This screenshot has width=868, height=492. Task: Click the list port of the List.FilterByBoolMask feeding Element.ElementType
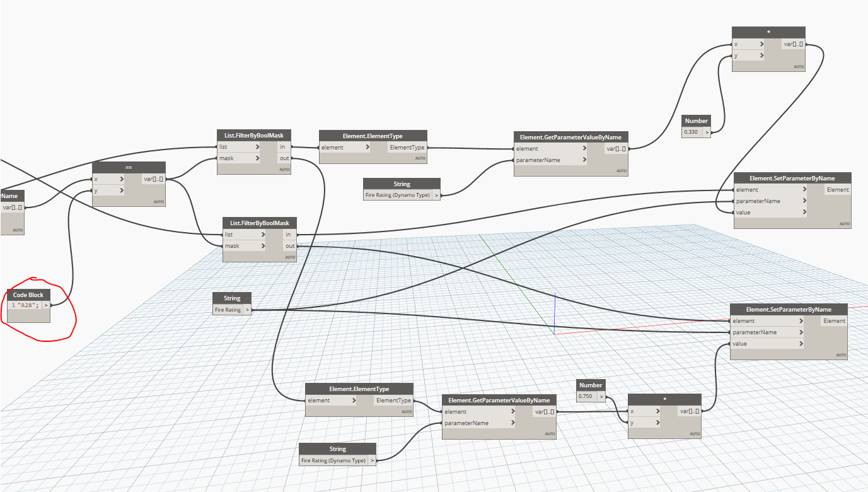point(238,147)
